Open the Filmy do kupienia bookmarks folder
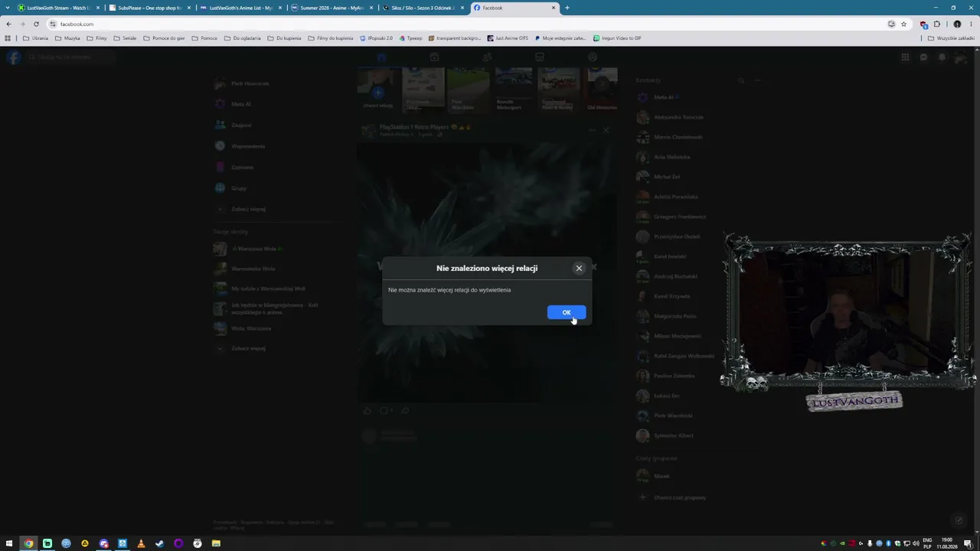Viewport: 980px width, 551px height. tap(331, 38)
